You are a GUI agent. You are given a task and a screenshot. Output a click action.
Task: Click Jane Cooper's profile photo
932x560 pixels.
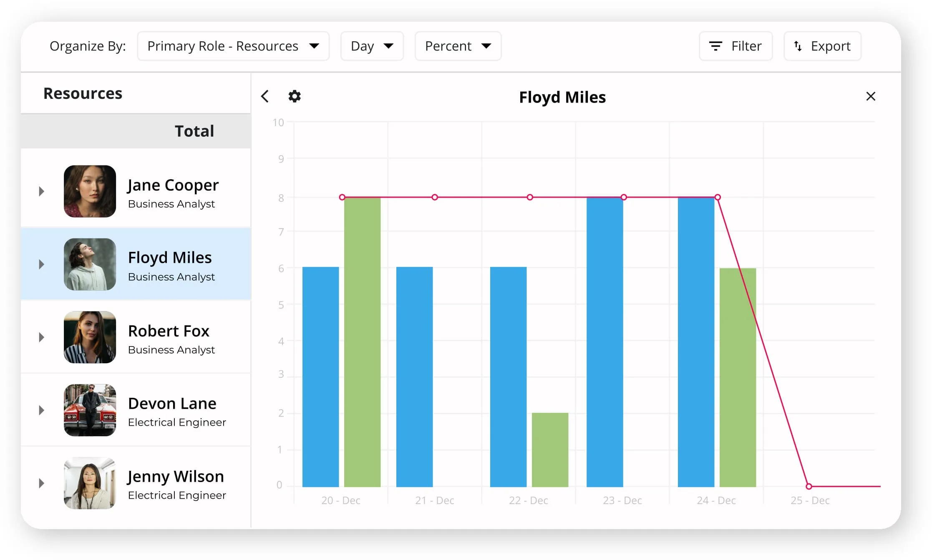(x=90, y=191)
